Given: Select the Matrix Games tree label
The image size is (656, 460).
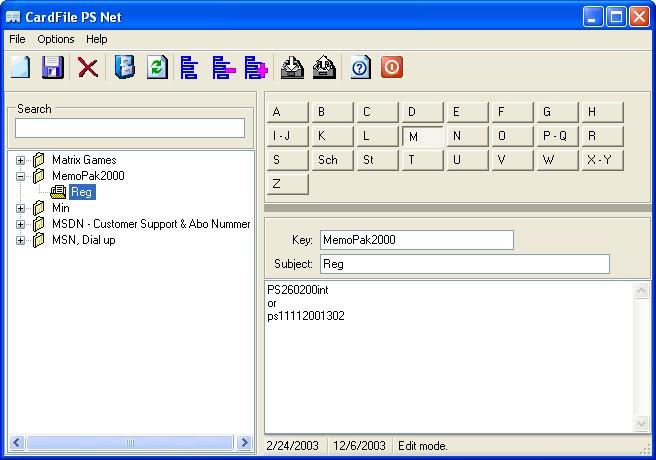Looking at the screenshot, I should coord(84,160).
